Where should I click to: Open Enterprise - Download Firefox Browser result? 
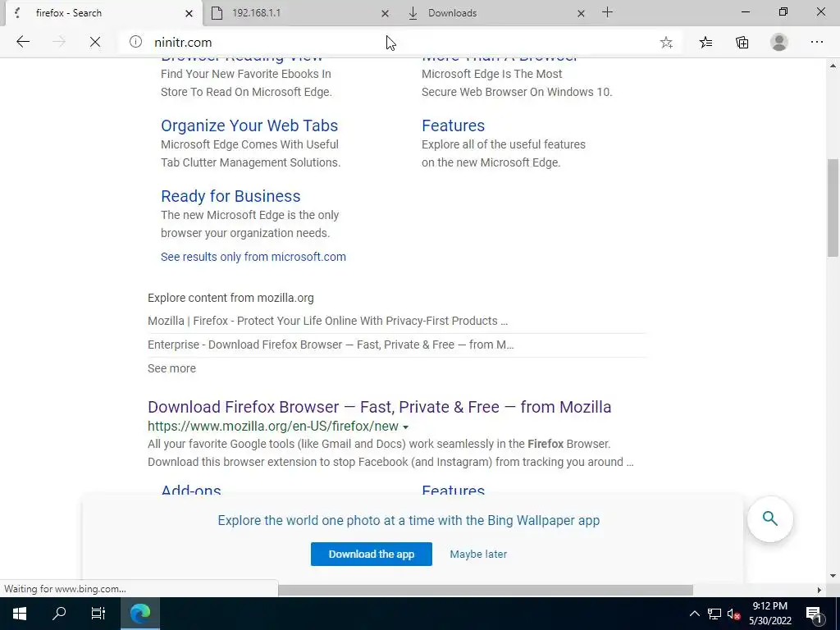331,345
